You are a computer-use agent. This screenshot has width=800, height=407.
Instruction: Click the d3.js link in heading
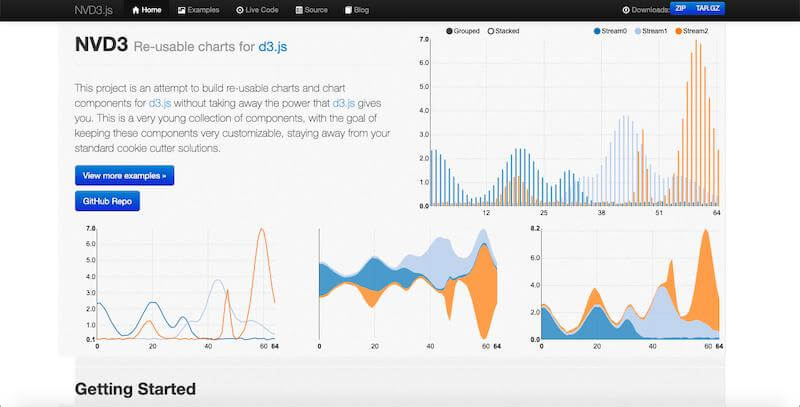coord(272,47)
